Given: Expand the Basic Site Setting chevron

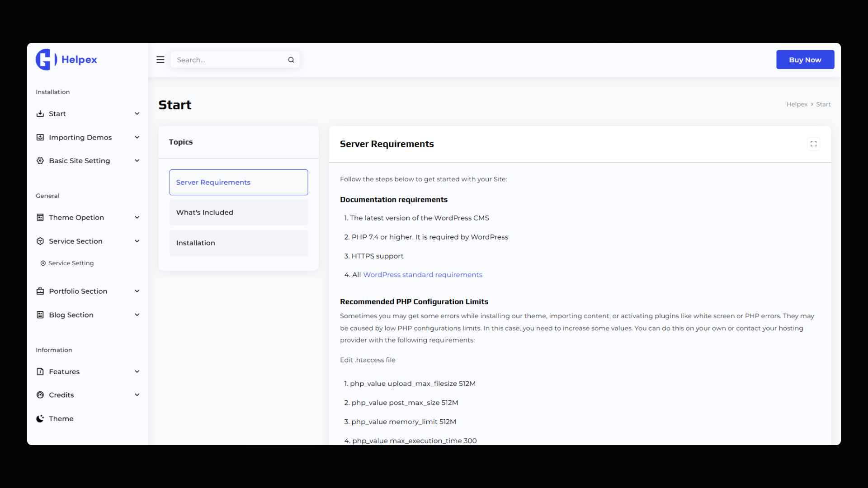Looking at the screenshot, I should (137, 160).
